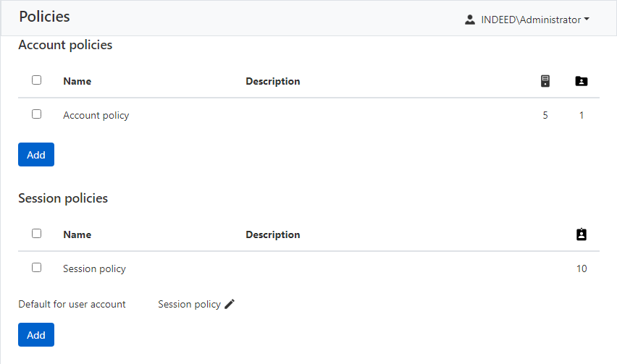
Task: Click the server resources column icon
Action: 545,81
